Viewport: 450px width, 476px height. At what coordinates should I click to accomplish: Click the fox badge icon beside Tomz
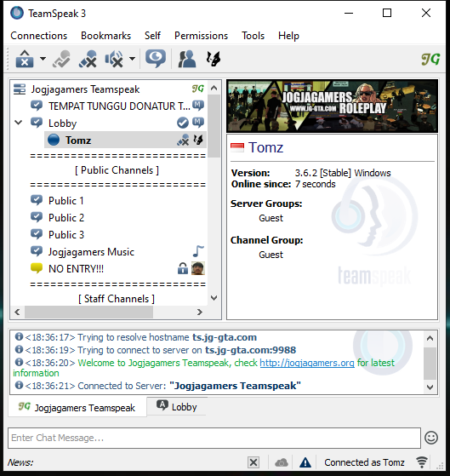[x=198, y=140]
